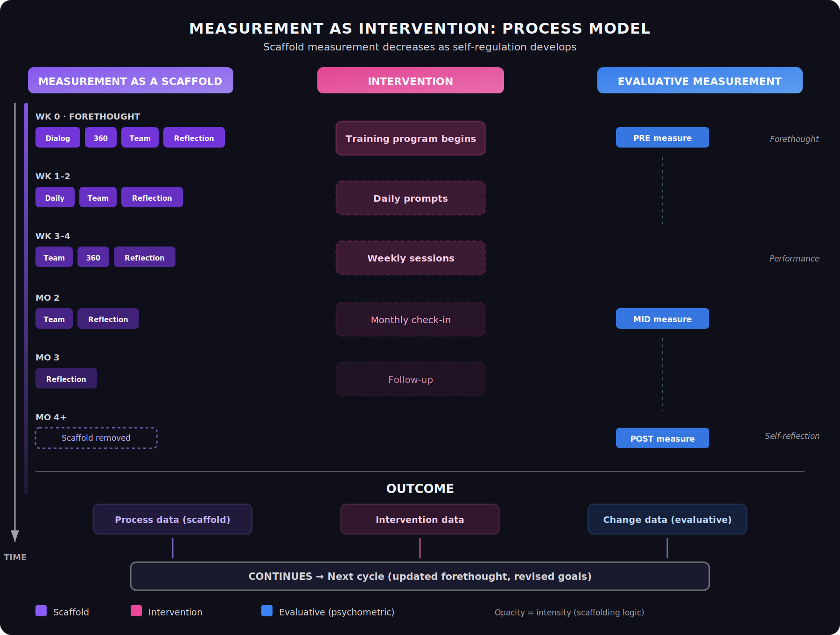Click the pink Intervention legend swatch
Viewport: 840px width, 635px height.
[x=136, y=611]
